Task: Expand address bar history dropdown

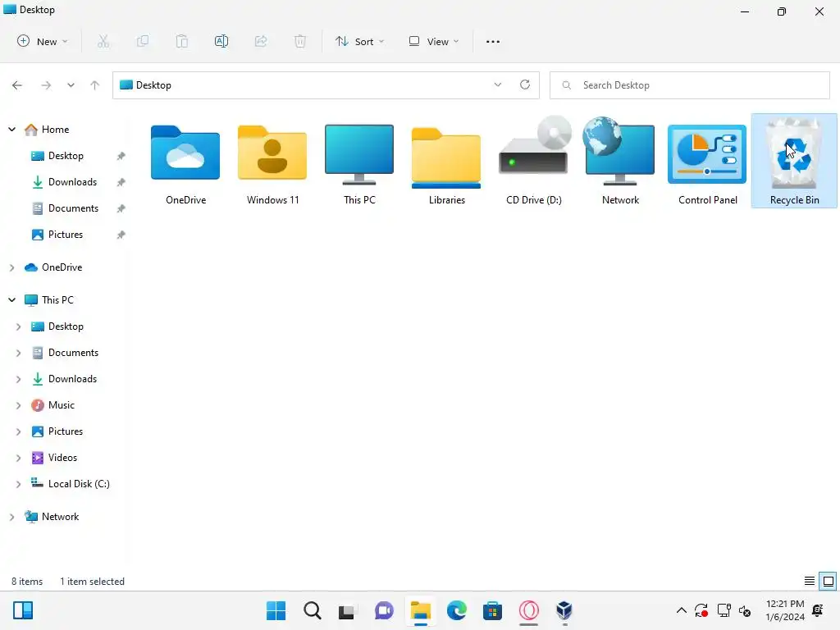Action: [x=498, y=84]
